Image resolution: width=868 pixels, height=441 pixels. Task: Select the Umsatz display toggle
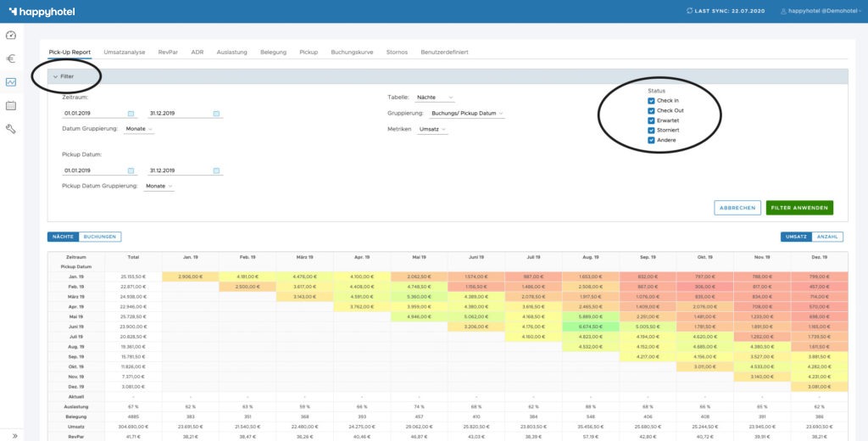pyautogui.click(x=796, y=237)
